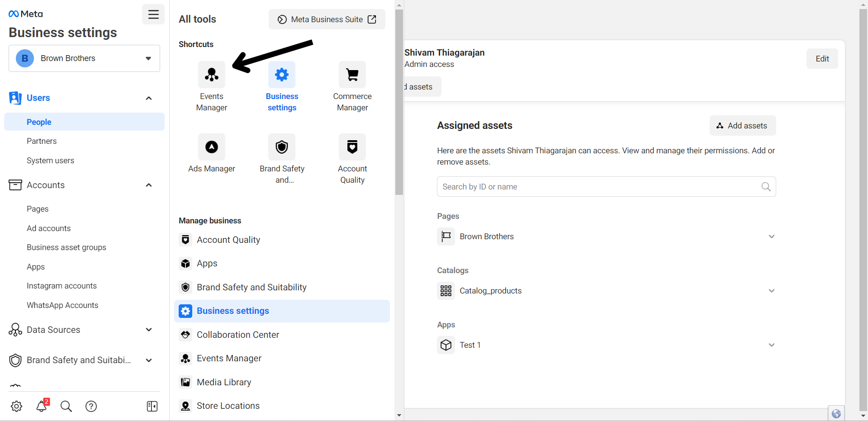Viewport: 868px width, 421px height.
Task: Select Collaboration Center in Manage business
Action: tap(237, 335)
